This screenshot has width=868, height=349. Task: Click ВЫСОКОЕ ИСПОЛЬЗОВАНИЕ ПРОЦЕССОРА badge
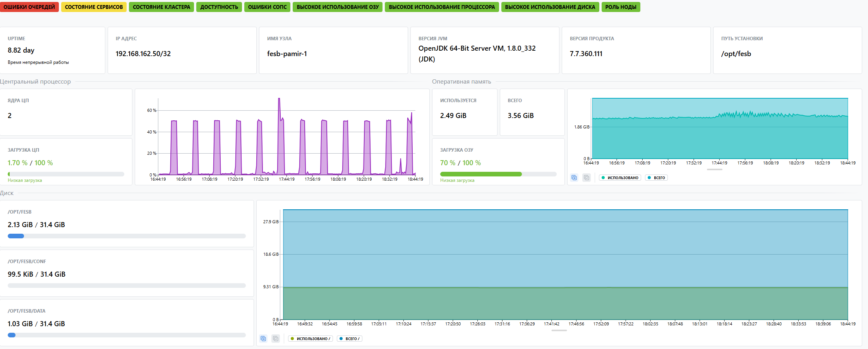coord(442,7)
